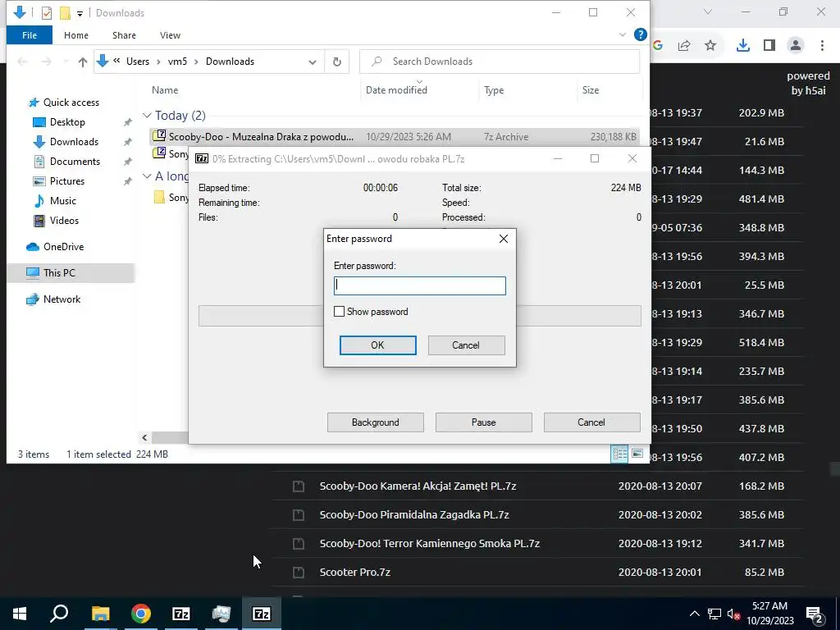Go up one folder level arrow
Screen dimensions: 840x630
coord(83,62)
